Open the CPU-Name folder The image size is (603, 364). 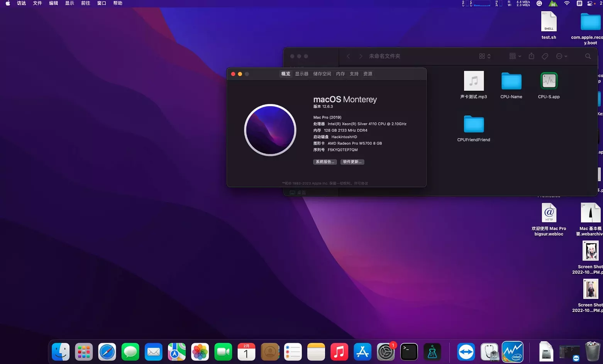pyautogui.click(x=511, y=81)
